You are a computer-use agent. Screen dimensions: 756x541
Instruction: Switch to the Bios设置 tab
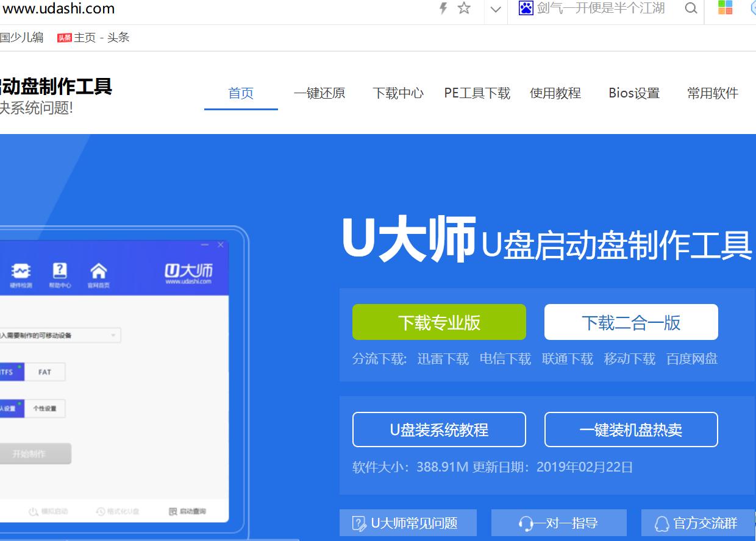pos(634,93)
